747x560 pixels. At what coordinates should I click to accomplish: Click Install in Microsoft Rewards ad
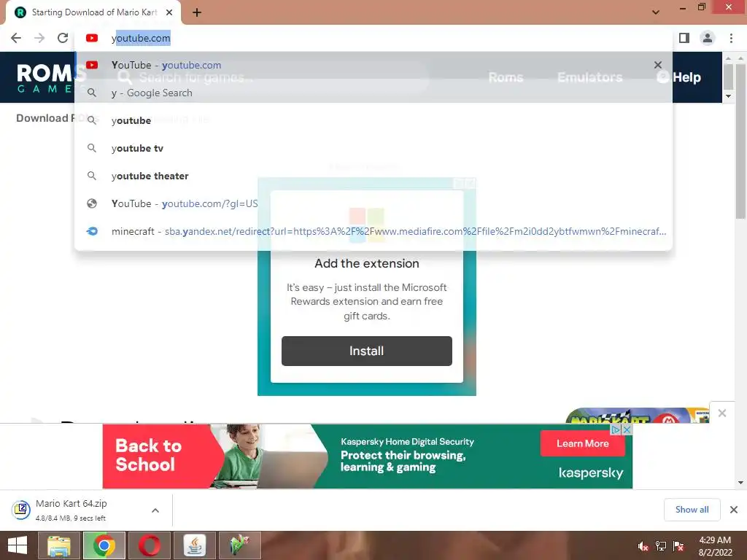pos(366,351)
